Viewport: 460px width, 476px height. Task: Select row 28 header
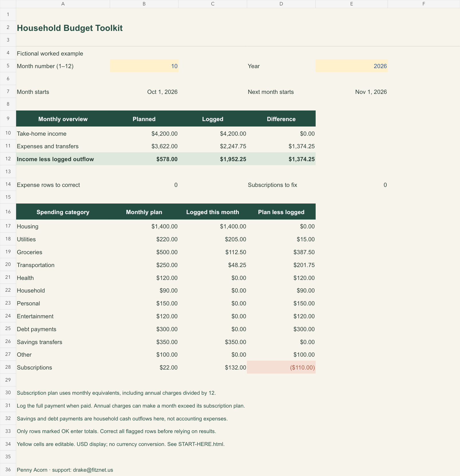(x=8, y=367)
